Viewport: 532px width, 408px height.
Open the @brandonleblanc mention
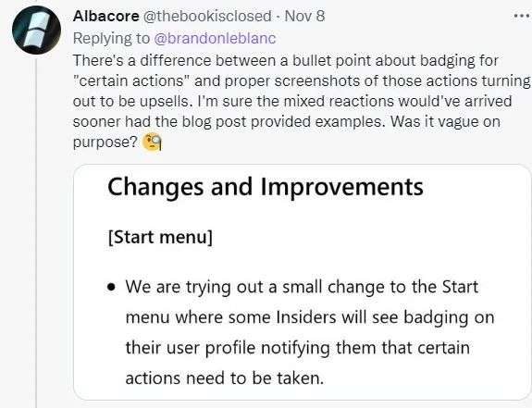pyautogui.click(x=215, y=38)
